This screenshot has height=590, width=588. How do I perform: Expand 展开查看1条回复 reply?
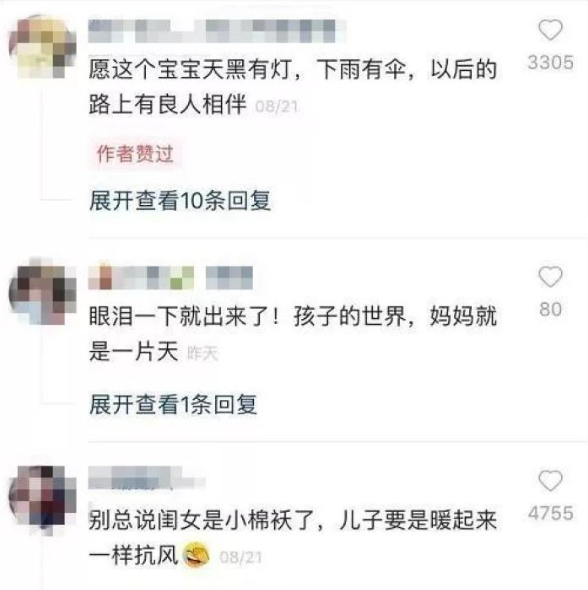(173, 404)
